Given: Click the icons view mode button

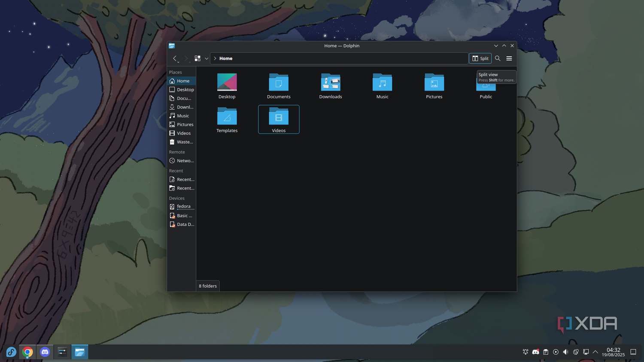Looking at the screenshot, I should 197,58.
